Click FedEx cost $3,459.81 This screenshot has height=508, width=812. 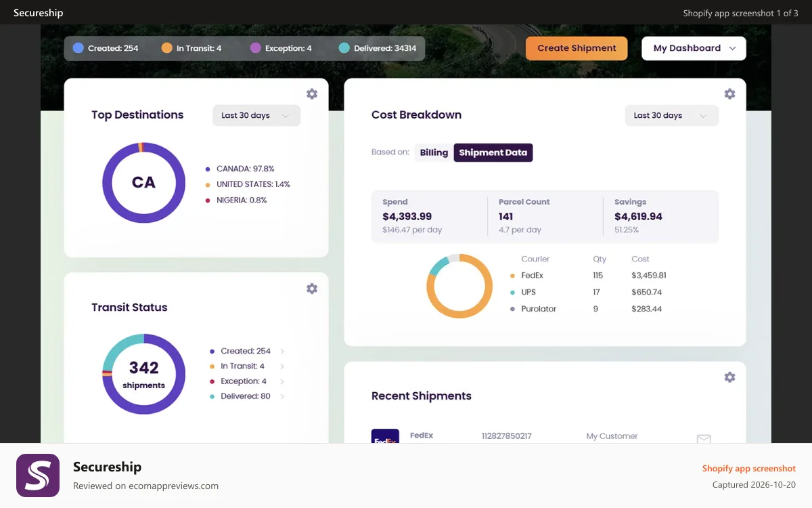click(649, 276)
